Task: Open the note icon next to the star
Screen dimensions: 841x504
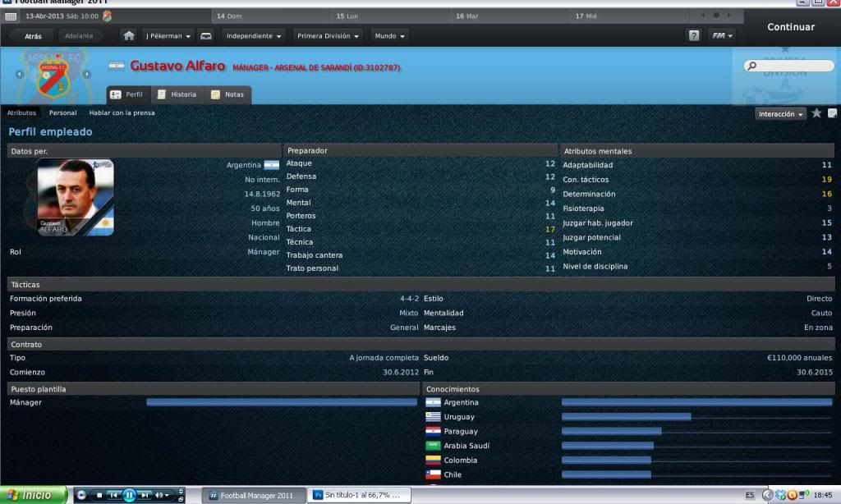Action: click(x=832, y=113)
